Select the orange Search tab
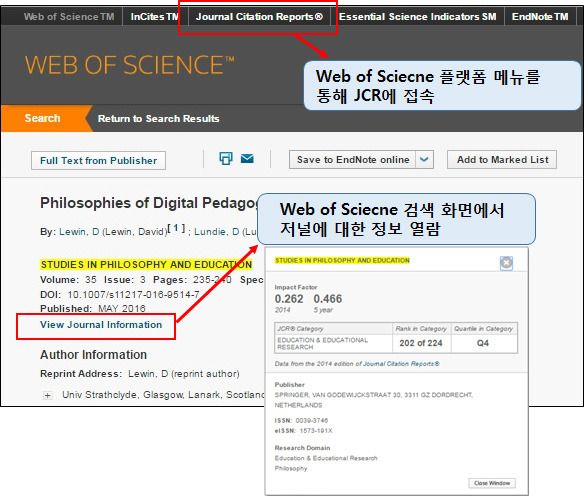584x496 pixels. [42, 118]
